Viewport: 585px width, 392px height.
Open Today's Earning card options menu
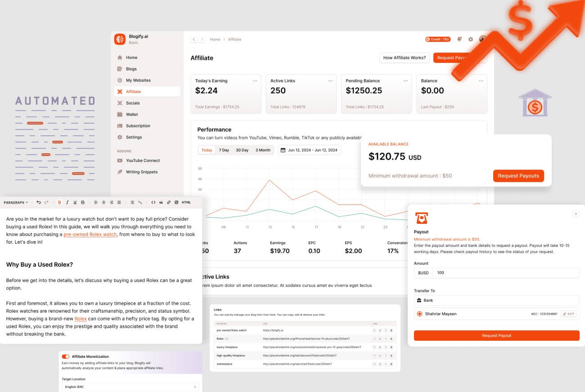[255, 81]
